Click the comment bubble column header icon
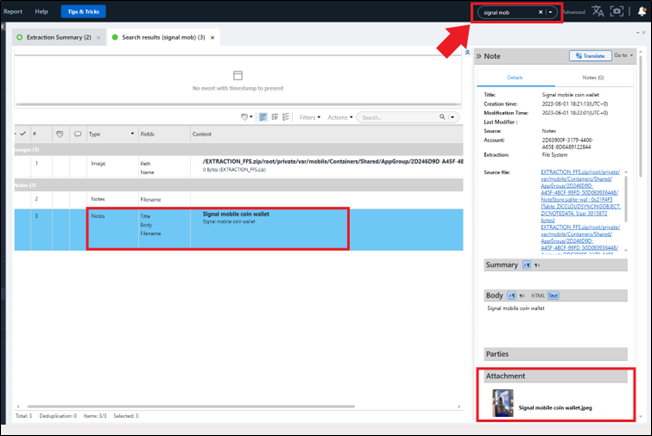Viewport: 652px width, 436px height. 77,133
